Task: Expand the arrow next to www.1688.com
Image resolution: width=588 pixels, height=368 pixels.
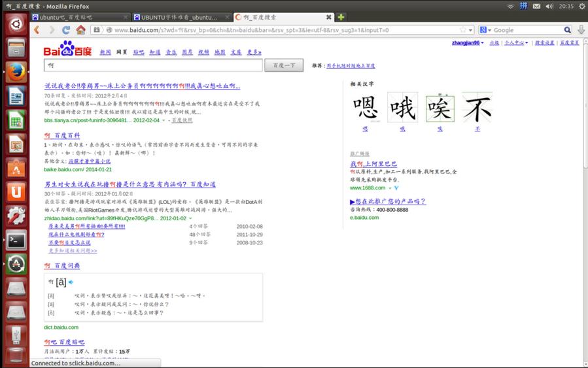Action: (390, 188)
